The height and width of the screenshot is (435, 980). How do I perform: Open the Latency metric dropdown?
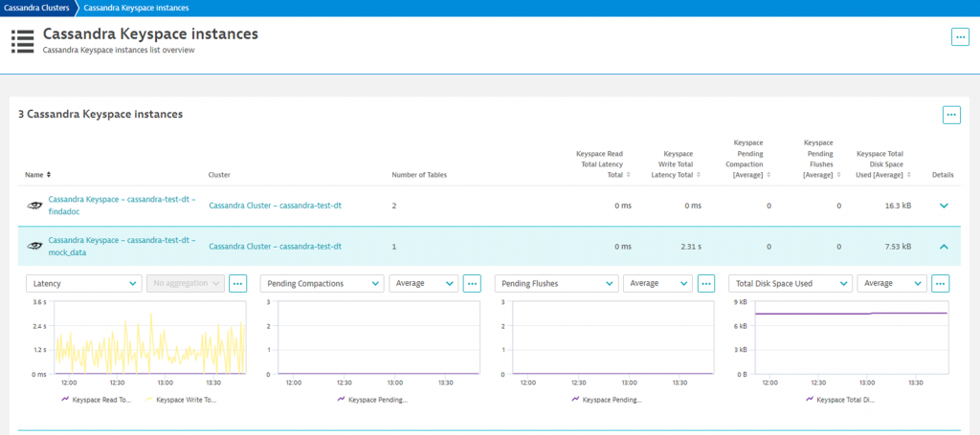point(84,283)
